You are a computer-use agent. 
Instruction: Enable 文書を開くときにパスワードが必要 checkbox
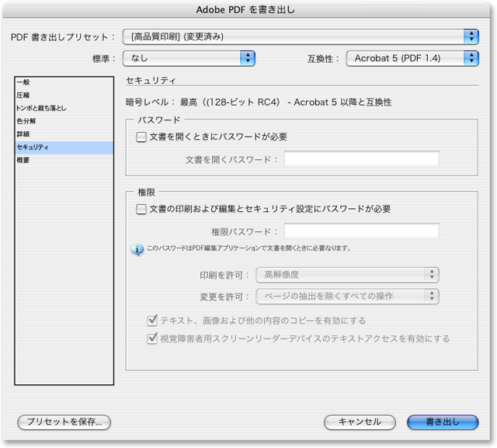tap(141, 137)
